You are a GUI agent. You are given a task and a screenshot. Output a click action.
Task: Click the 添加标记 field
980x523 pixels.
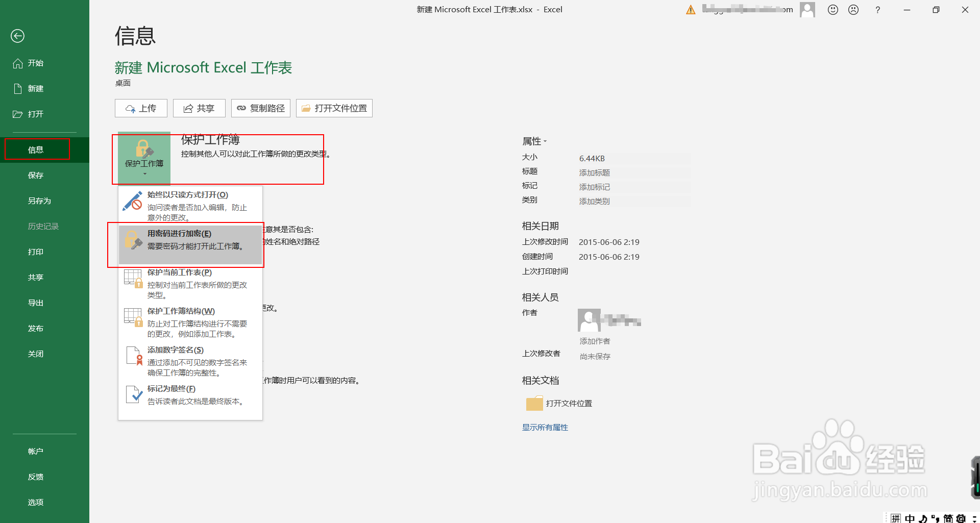(634, 187)
